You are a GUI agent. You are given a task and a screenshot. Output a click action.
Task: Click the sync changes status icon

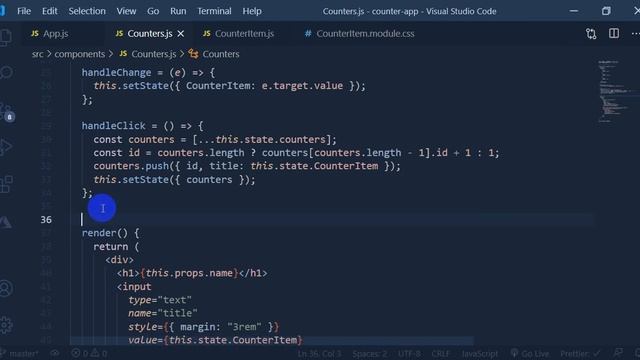55,353
